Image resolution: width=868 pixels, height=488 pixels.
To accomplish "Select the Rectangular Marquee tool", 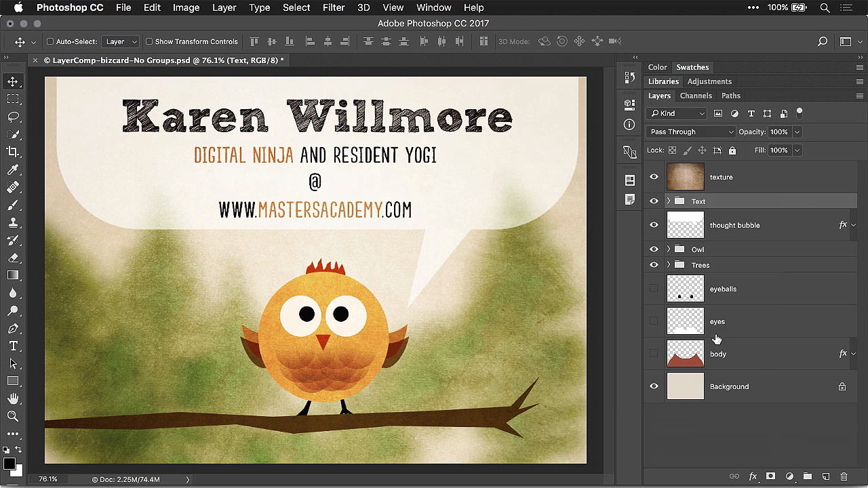I will click(x=13, y=99).
